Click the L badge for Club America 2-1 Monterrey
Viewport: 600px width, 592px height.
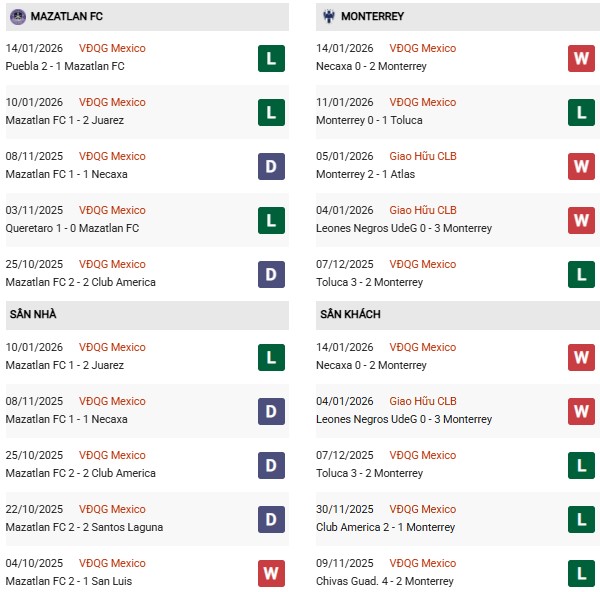click(581, 519)
